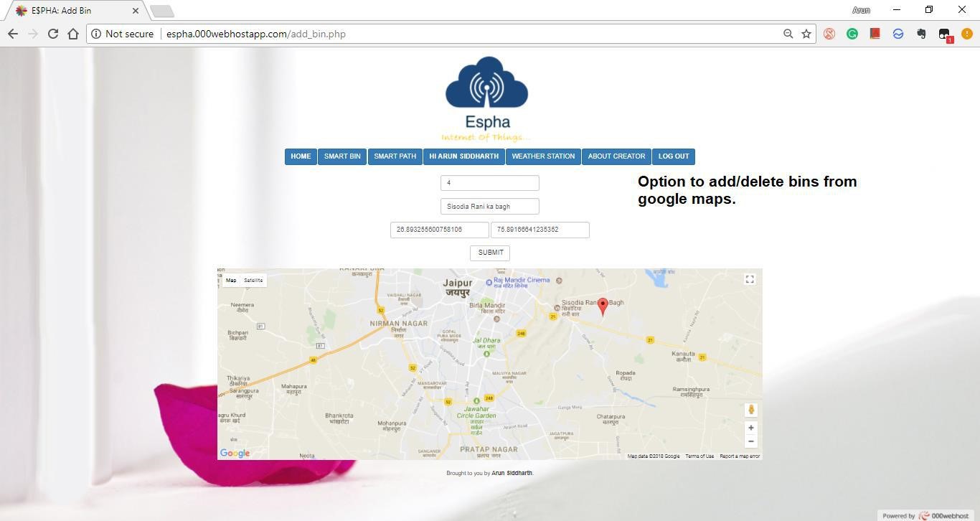Zoom out the map with minus button

tap(751, 441)
